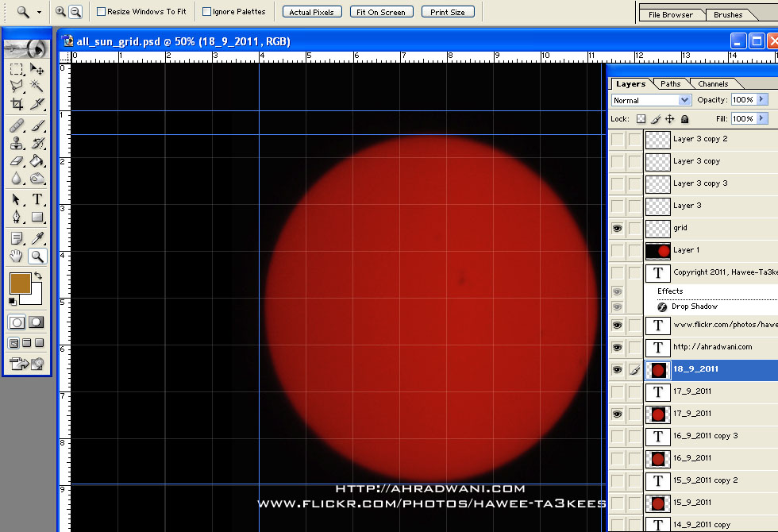Screen dimensions: 778x532
Task: Select the Paint Bucket tool
Action: 37,161
